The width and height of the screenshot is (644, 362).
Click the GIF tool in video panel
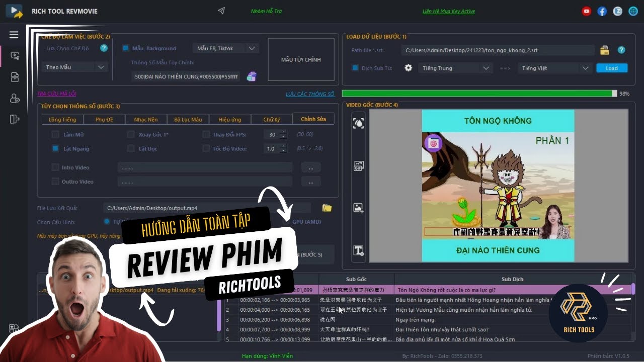click(358, 166)
